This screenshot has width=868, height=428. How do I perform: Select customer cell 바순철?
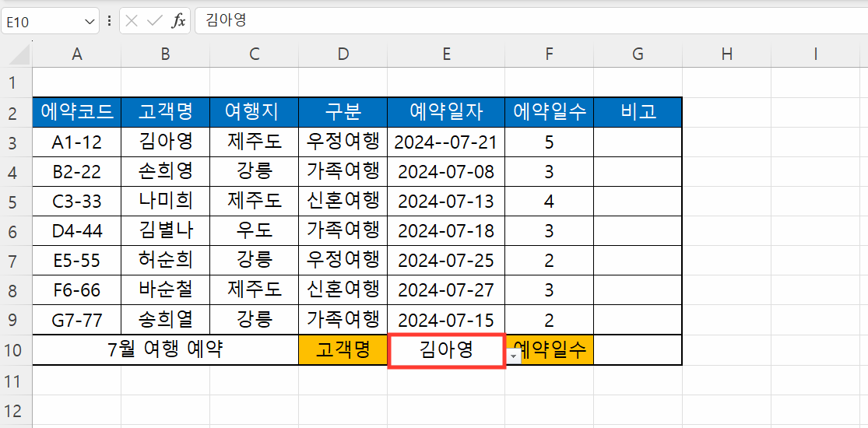point(166,290)
